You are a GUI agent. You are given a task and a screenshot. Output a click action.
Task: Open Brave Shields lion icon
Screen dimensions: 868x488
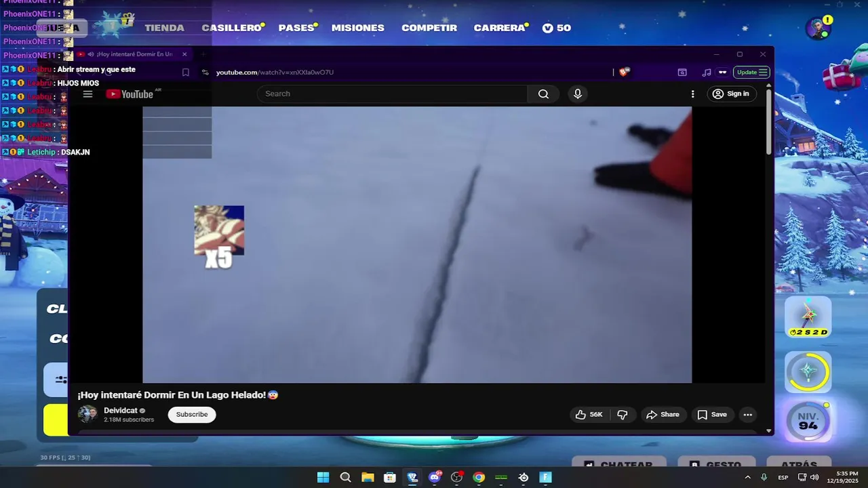pyautogui.click(x=624, y=72)
